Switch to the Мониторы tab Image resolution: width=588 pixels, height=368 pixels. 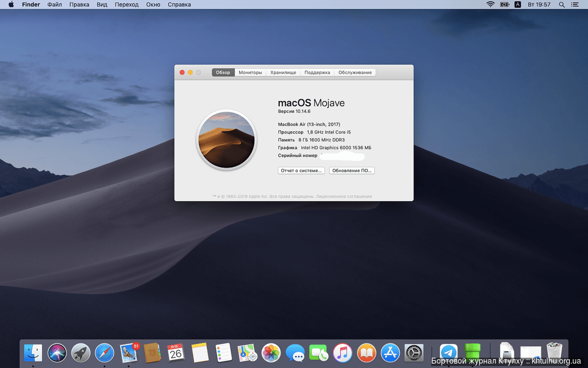(250, 72)
